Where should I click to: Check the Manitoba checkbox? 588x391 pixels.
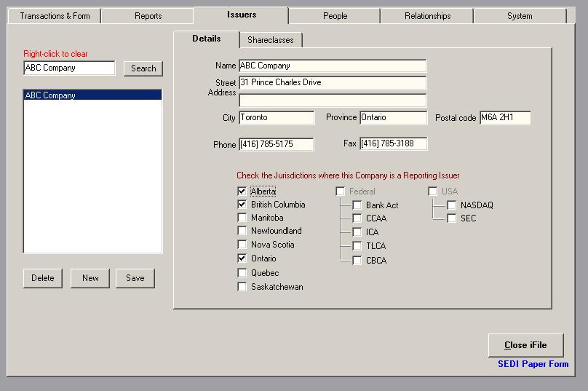242,218
